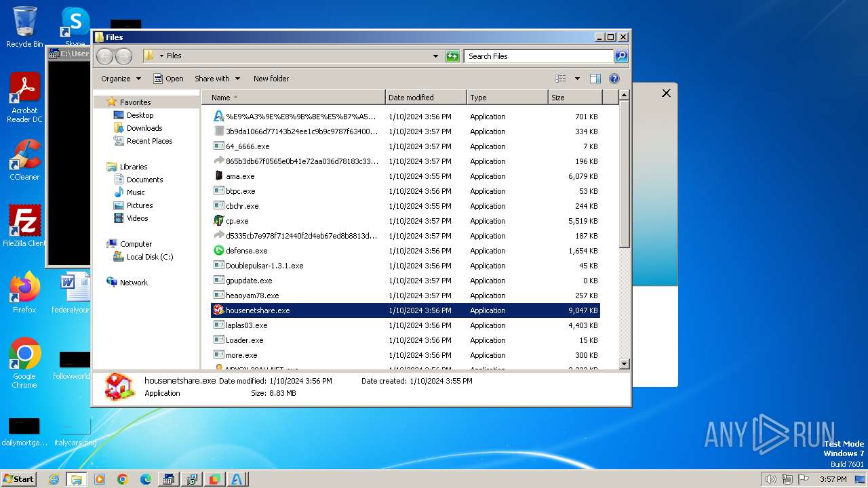
Task: Click the search magnifier icon
Action: (620, 56)
